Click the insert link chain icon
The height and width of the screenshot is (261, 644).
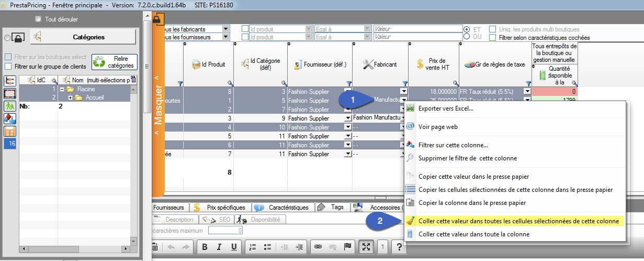(x=317, y=247)
